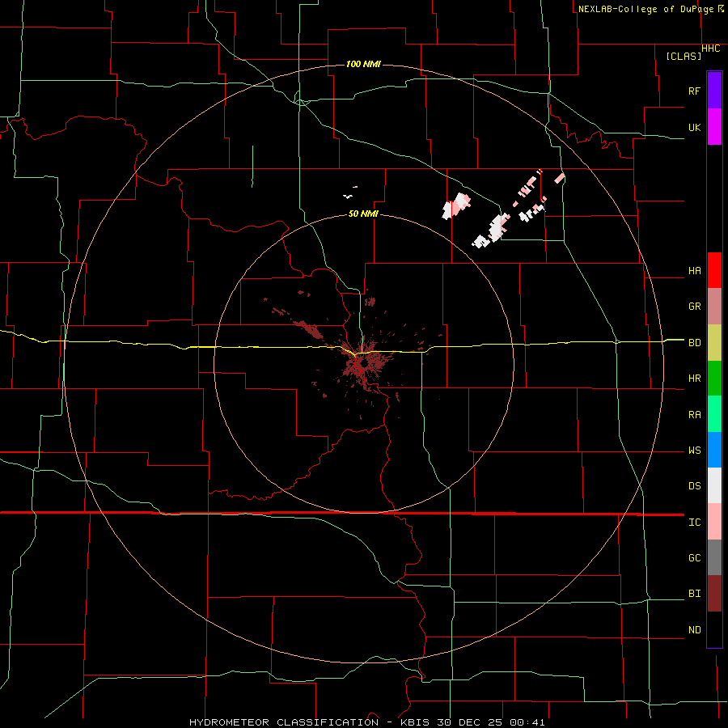Click the 100 NMI range ring label
This screenshot has height=728, width=728.
tap(363, 64)
